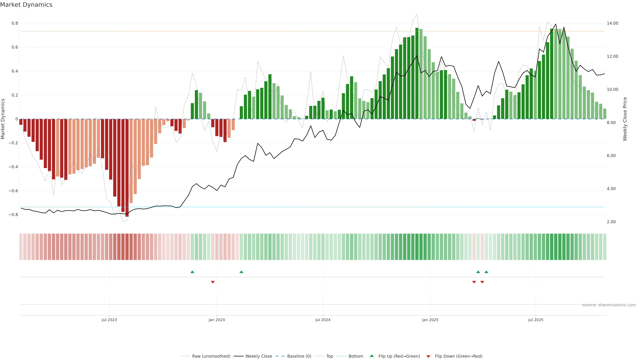Click the Flip Up legend triangle icon
Image resolution: width=644 pixels, height=362 pixels.
pos(372,356)
